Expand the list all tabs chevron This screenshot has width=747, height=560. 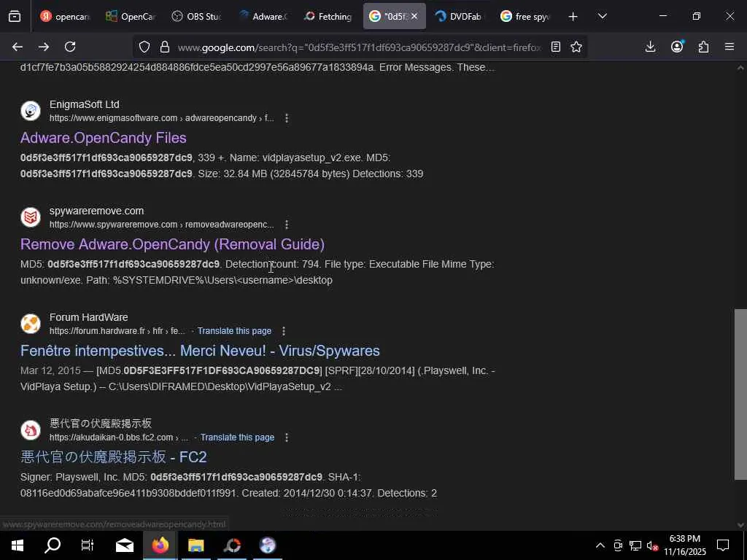[x=602, y=17]
